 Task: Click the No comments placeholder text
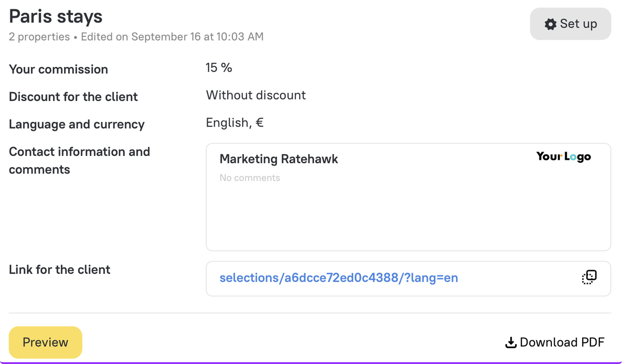pyautogui.click(x=250, y=178)
